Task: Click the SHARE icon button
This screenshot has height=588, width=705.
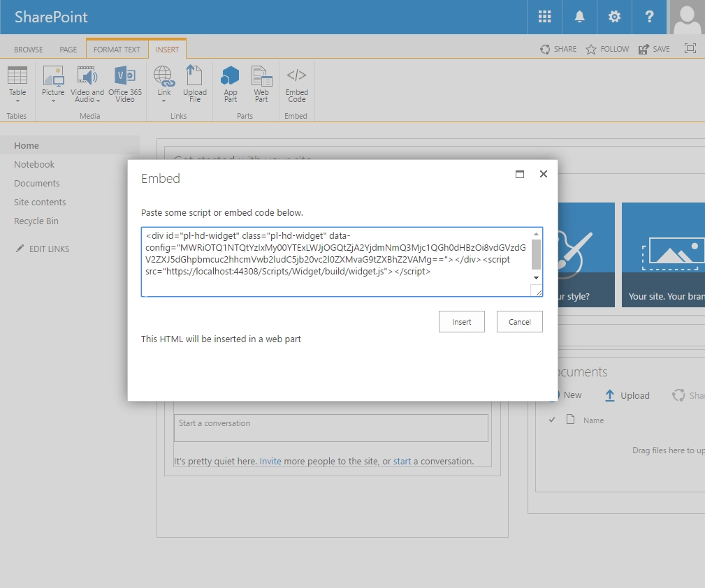Action: click(x=558, y=49)
